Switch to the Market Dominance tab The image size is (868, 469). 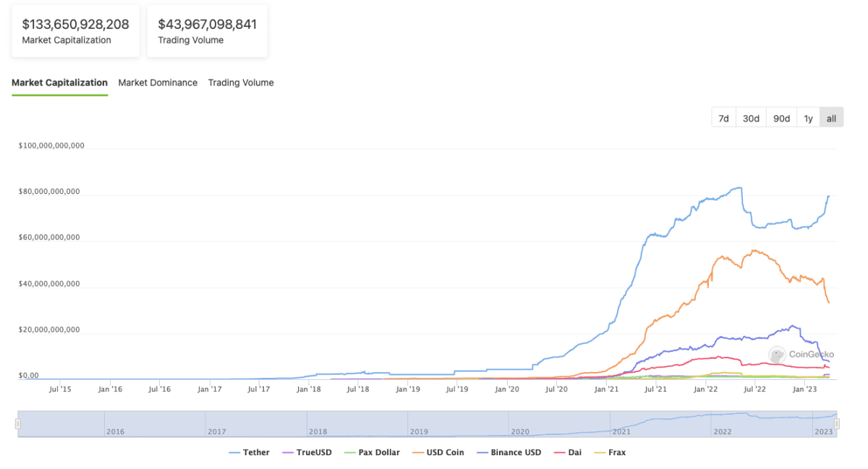(x=158, y=83)
